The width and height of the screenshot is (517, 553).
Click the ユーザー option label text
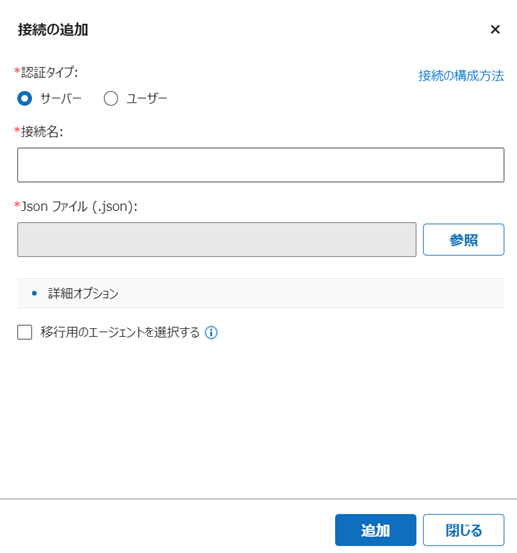click(147, 98)
